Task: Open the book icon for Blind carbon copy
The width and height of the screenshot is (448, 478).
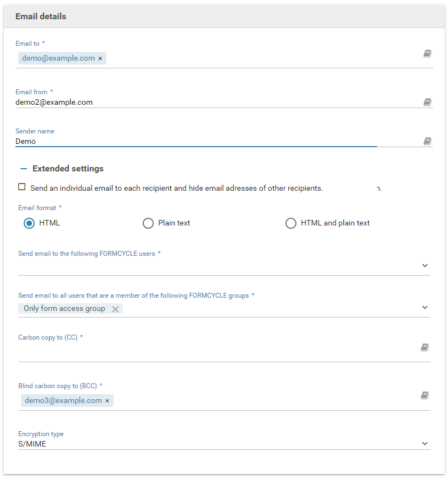Action: pyautogui.click(x=424, y=395)
